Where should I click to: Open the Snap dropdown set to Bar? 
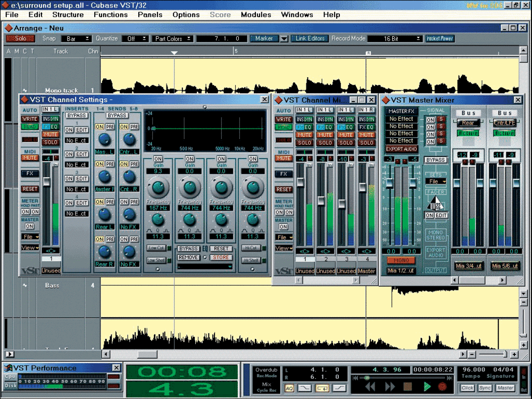[76, 39]
